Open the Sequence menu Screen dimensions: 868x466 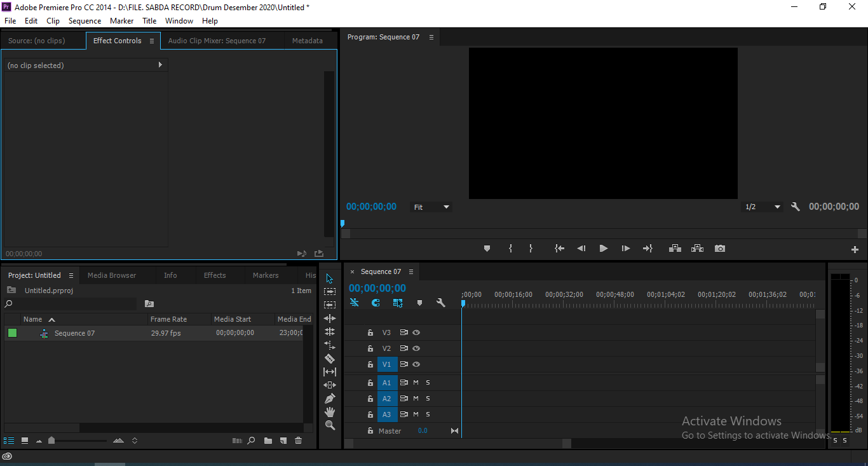pyautogui.click(x=85, y=21)
